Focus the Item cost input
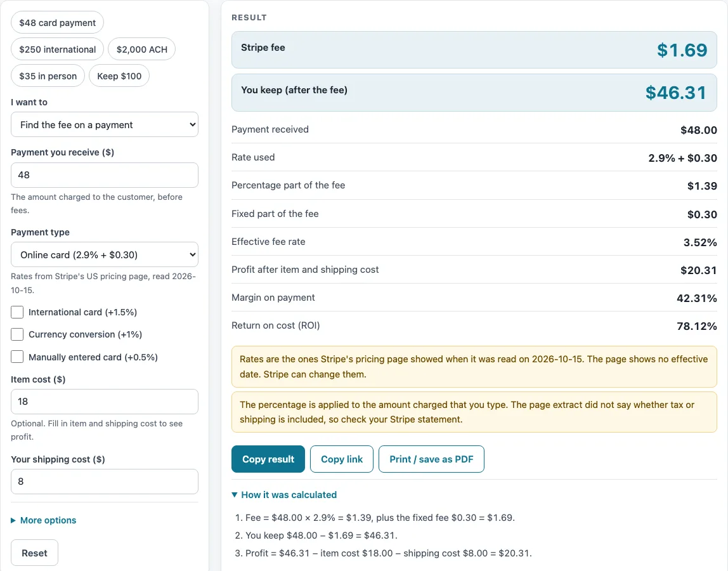 point(105,402)
